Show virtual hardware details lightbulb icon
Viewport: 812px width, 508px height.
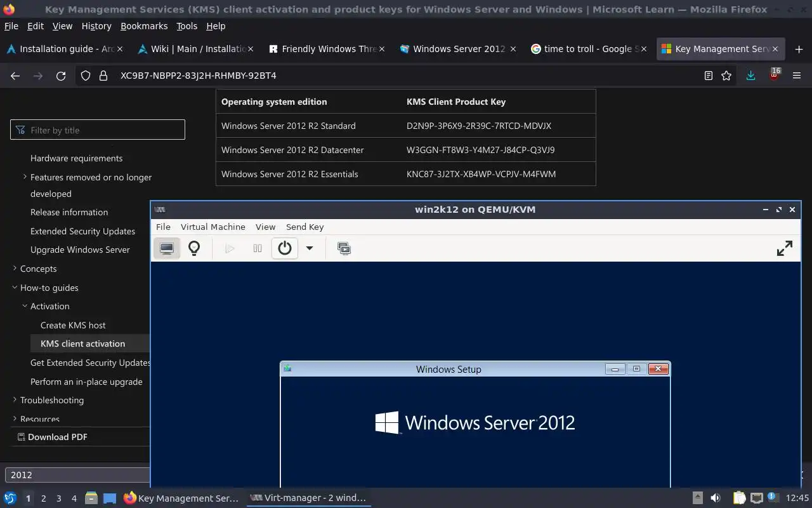(194, 248)
